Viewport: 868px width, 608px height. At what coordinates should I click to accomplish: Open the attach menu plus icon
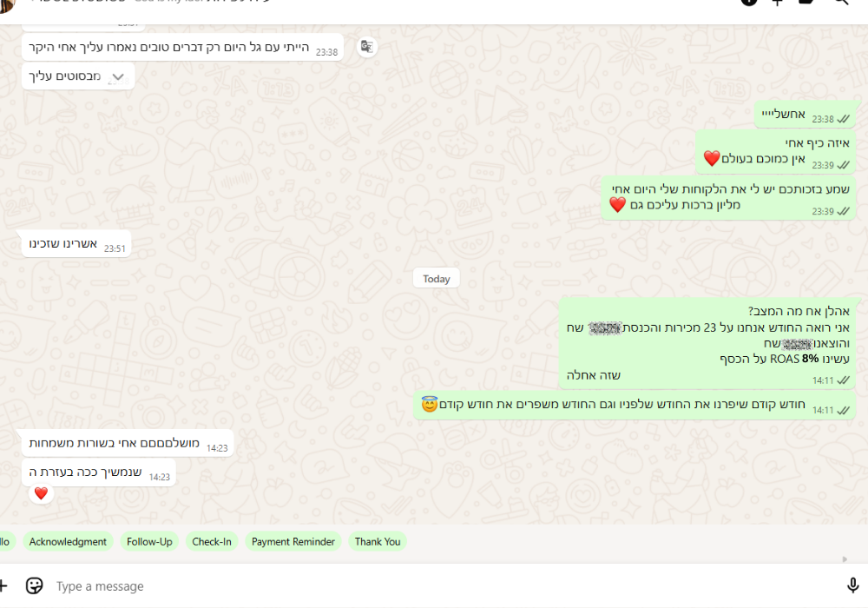(x=3, y=585)
